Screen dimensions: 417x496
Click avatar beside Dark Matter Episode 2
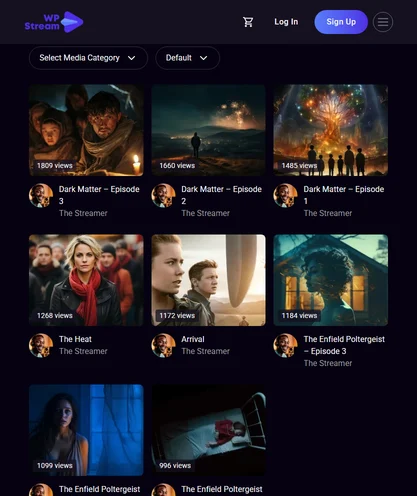[x=163, y=195]
